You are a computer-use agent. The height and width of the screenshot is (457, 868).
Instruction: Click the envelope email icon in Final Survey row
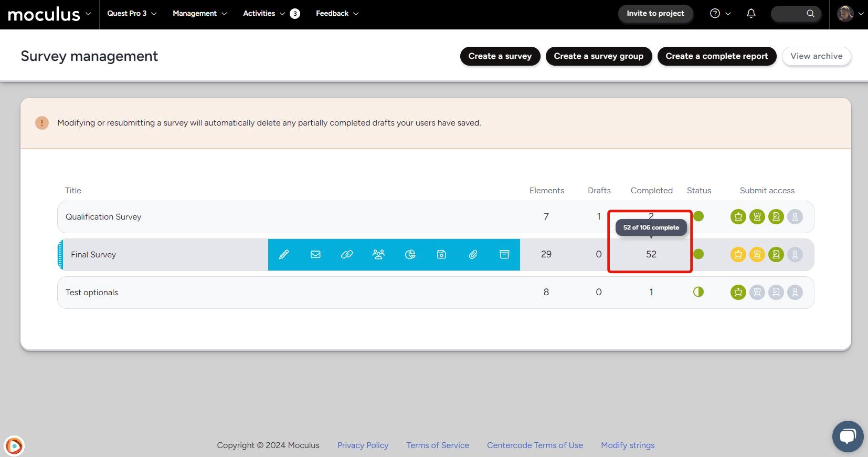click(315, 255)
